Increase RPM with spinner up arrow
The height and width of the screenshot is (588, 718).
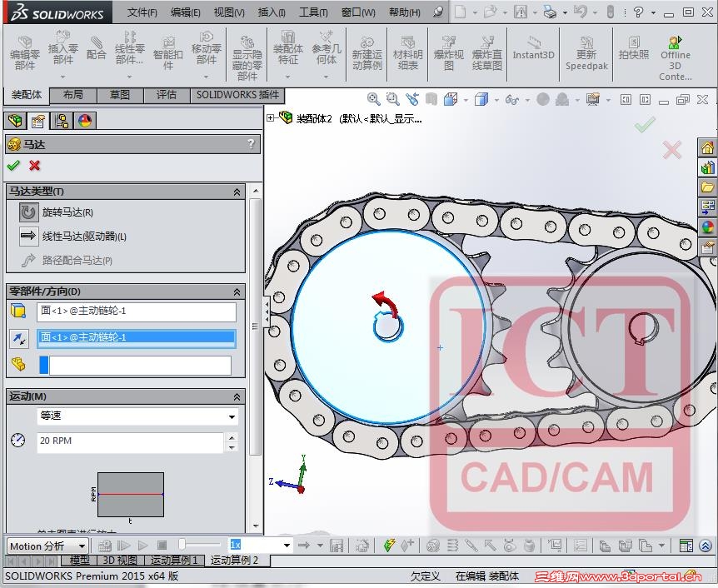coord(232,437)
